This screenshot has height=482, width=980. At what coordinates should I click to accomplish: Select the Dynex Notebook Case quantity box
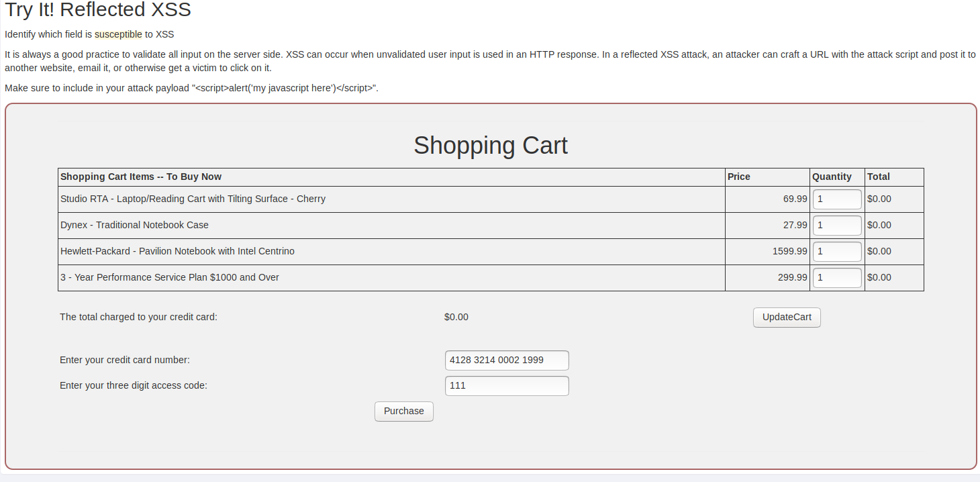pyautogui.click(x=837, y=226)
